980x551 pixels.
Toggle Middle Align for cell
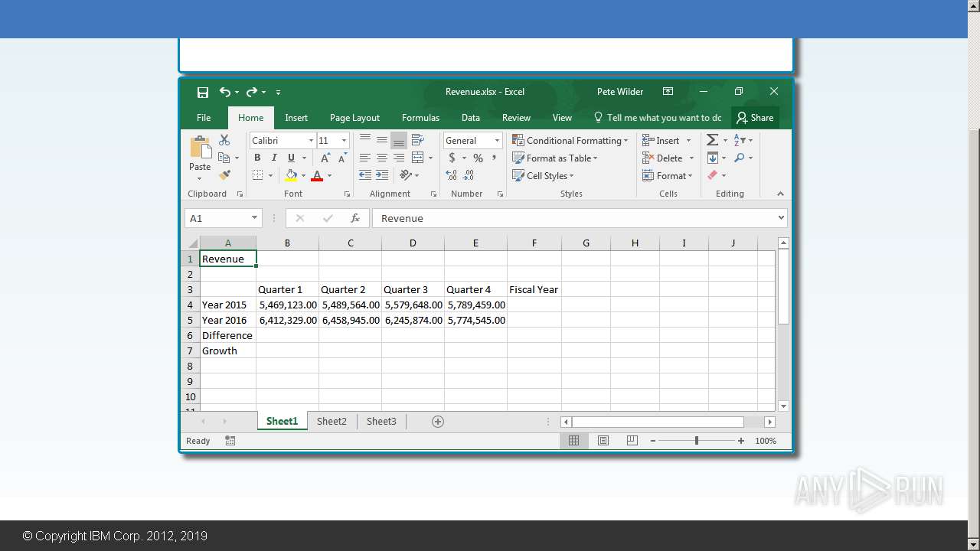382,140
